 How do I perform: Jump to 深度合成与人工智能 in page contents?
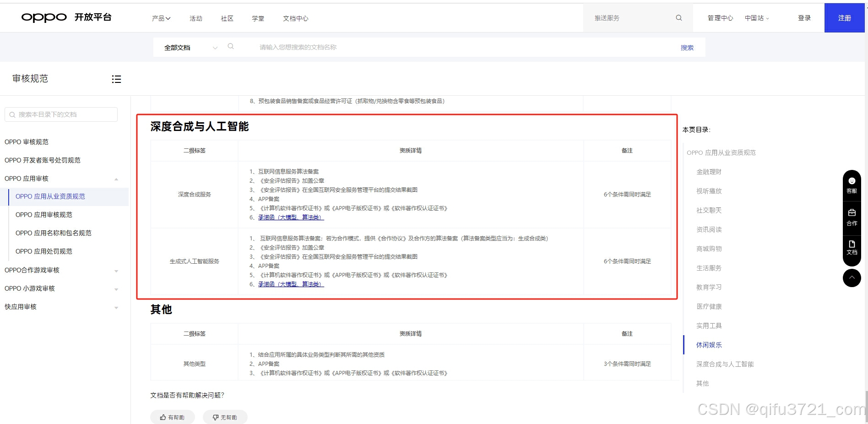(x=725, y=364)
